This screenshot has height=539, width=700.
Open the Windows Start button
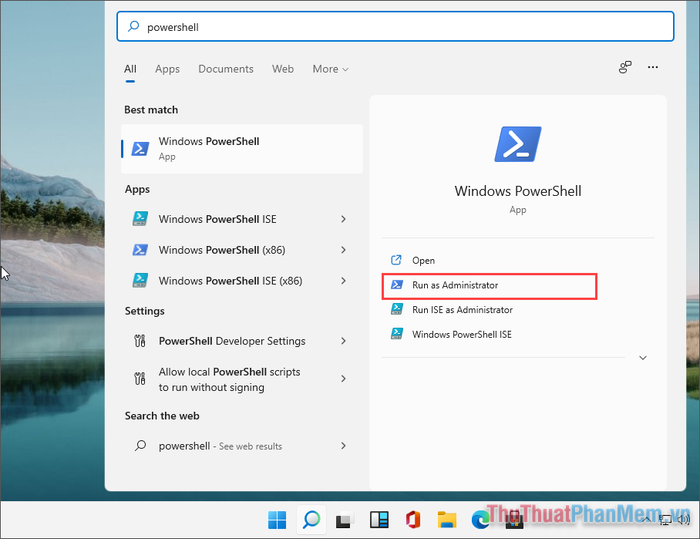pos(277,520)
